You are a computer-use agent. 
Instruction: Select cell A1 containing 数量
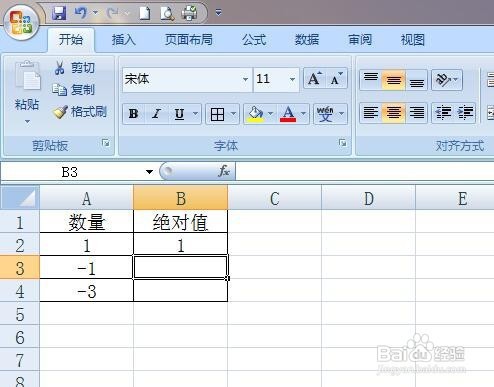point(87,222)
